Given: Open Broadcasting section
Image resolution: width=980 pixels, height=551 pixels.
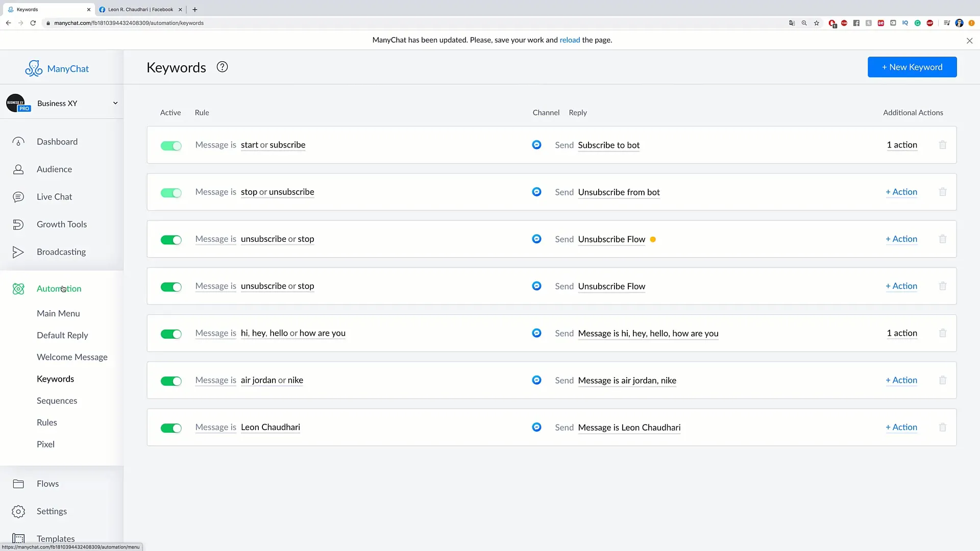Looking at the screenshot, I should (x=61, y=251).
